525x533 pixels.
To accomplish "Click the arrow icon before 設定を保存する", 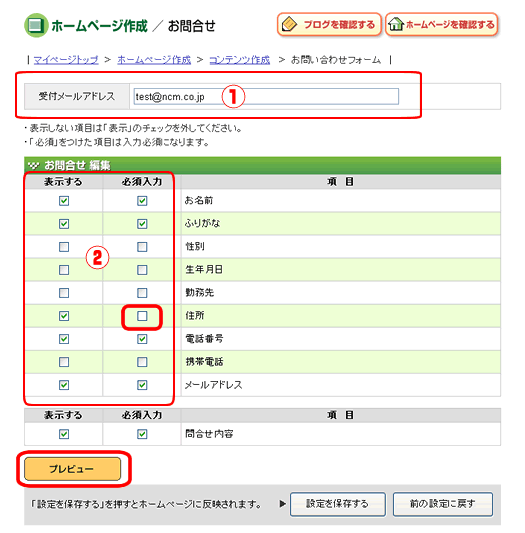I will 283,504.
